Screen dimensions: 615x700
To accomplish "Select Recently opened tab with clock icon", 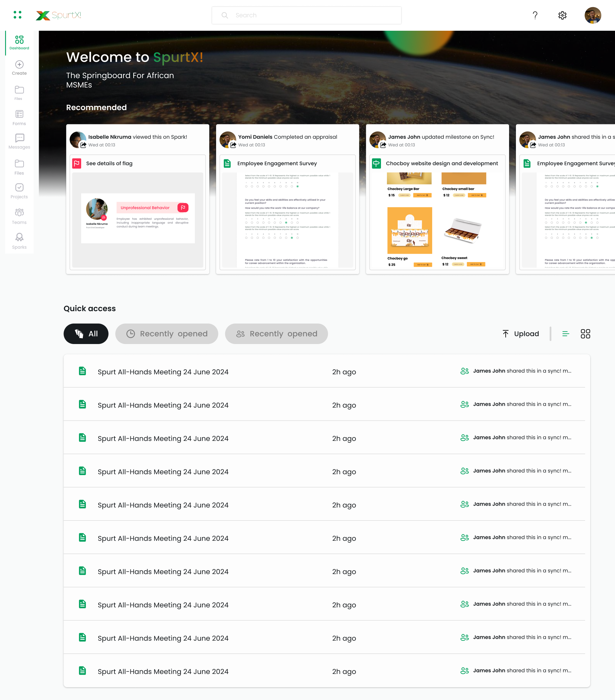I will [x=167, y=333].
